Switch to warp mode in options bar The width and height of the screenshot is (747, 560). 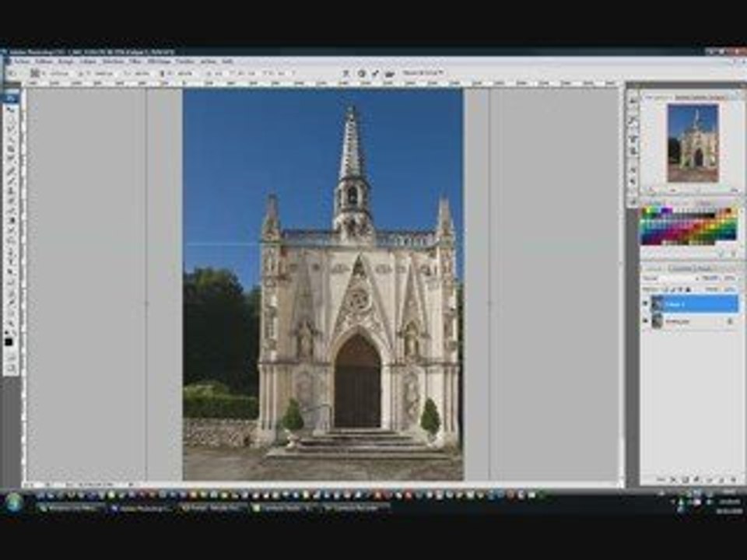pyautogui.click(x=346, y=73)
